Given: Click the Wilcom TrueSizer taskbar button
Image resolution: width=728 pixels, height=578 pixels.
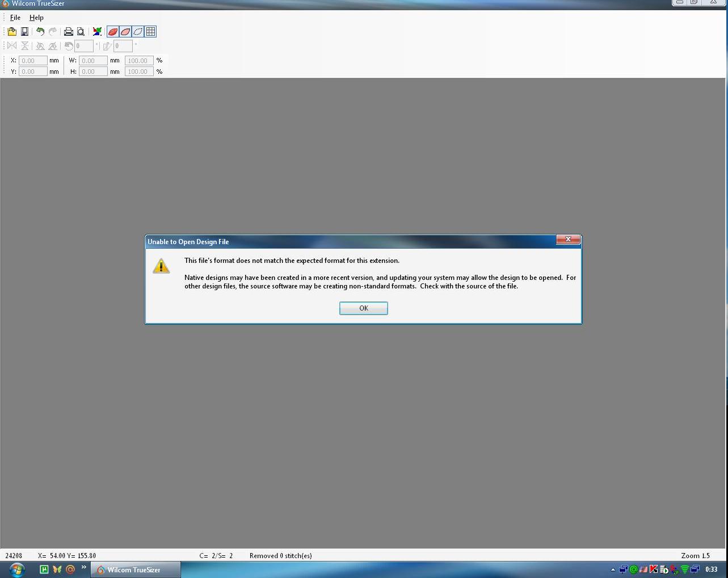Looking at the screenshot, I should click(x=136, y=569).
